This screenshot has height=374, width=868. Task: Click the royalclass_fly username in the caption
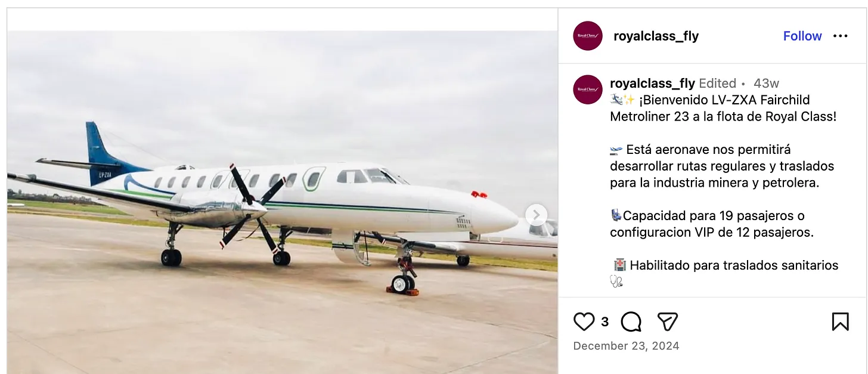(652, 84)
